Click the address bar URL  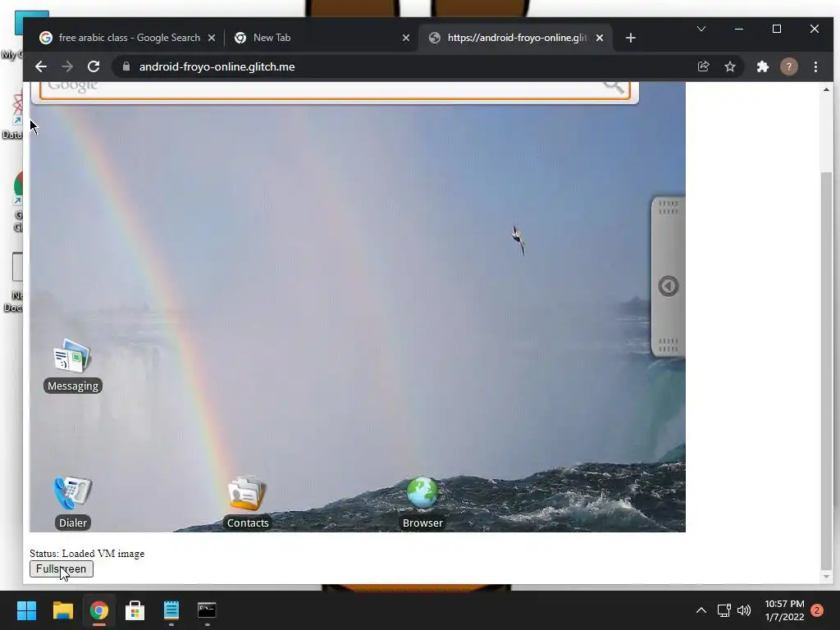click(x=217, y=66)
